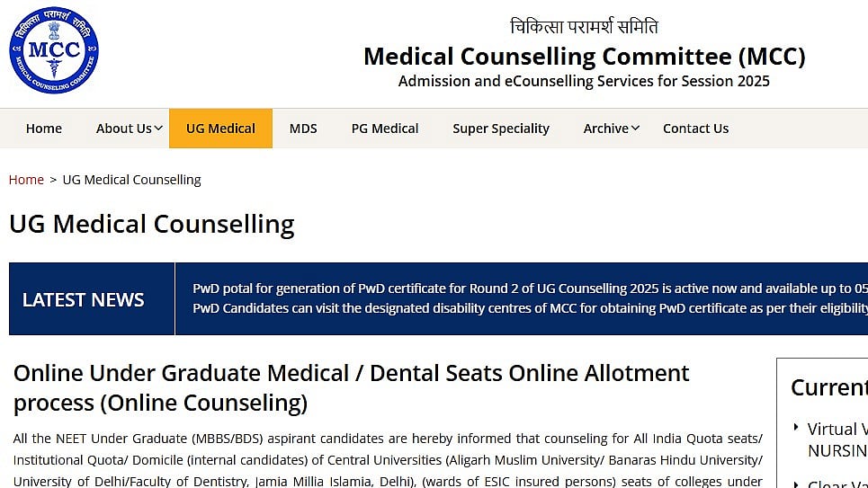868x488 pixels.
Task: Click the PwD disability centres news line
Action: [530, 308]
